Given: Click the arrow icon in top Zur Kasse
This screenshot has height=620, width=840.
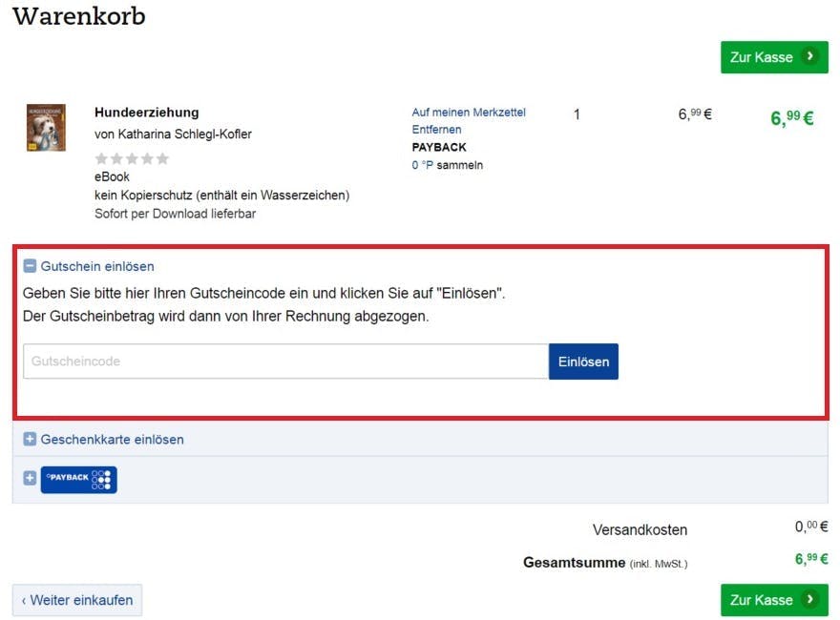Looking at the screenshot, I should pos(810,55).
